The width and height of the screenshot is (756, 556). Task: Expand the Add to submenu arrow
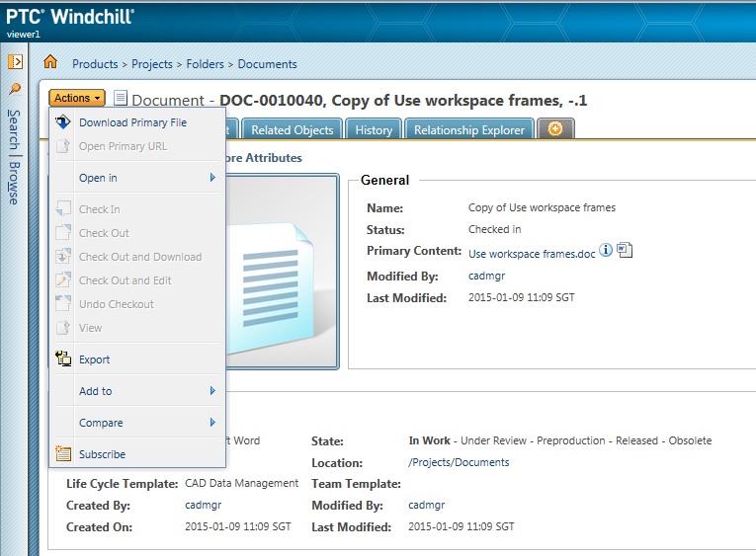212,391
